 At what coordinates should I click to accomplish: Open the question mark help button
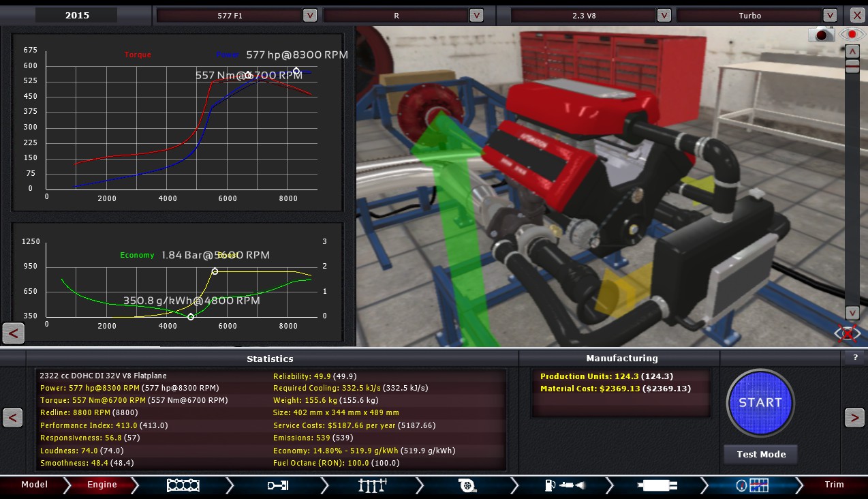click(x=855, y=357)
